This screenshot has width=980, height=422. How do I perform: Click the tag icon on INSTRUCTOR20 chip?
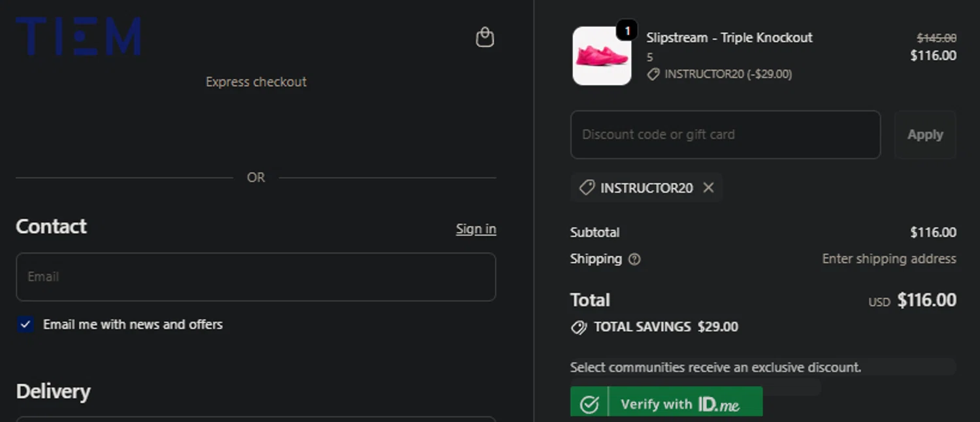pyautogui.click(x=587, y=188)
